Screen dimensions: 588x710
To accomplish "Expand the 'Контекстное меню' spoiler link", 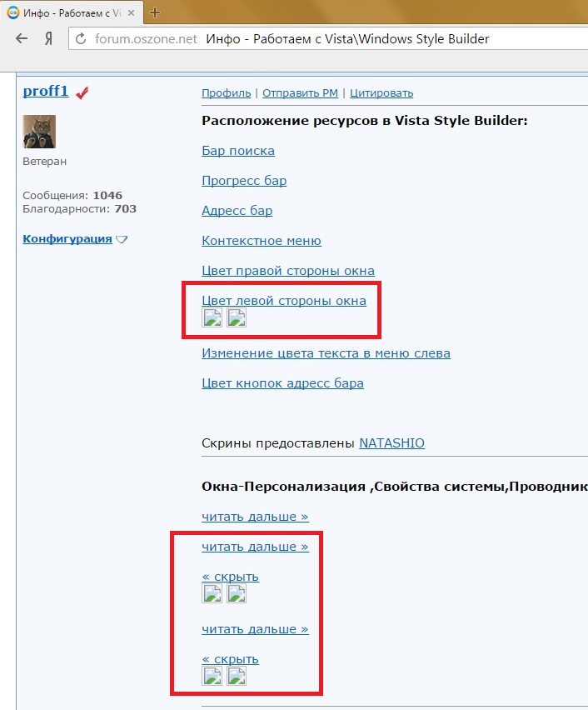I will pos(262,241).
